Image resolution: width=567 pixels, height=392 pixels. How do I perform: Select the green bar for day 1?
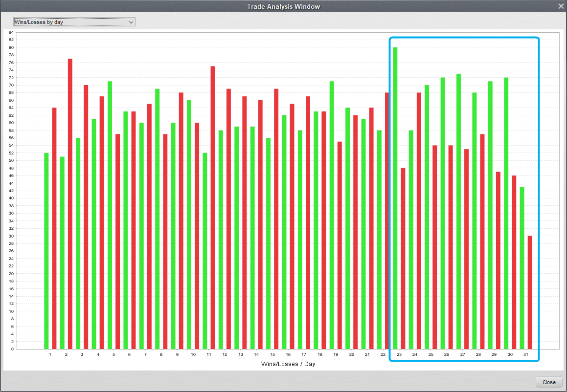[x=46, y=251]
